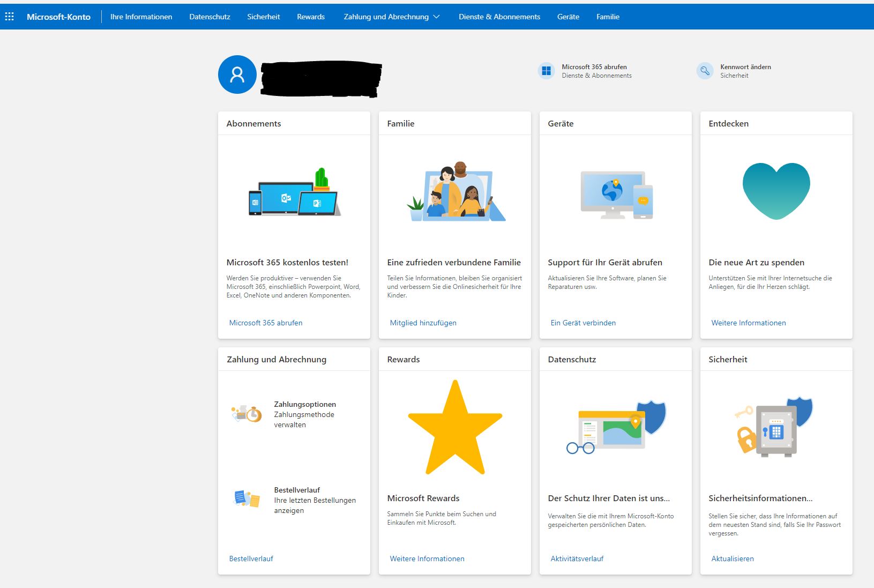Click Eine zufrieden verbundene Familie heading
Image resolution: width=874 pixels, height=588 pixels.
click(454, 262)
